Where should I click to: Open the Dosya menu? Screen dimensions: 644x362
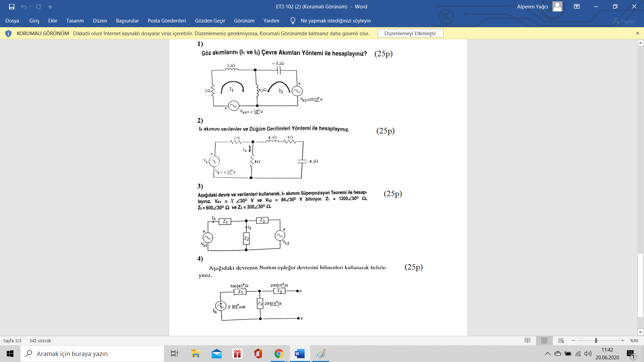click(12, 21)
